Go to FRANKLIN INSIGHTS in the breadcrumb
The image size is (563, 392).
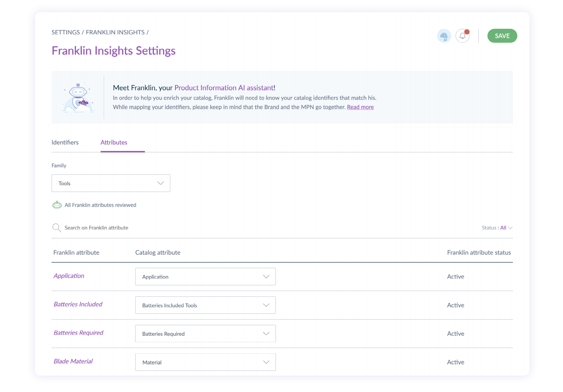115,32
